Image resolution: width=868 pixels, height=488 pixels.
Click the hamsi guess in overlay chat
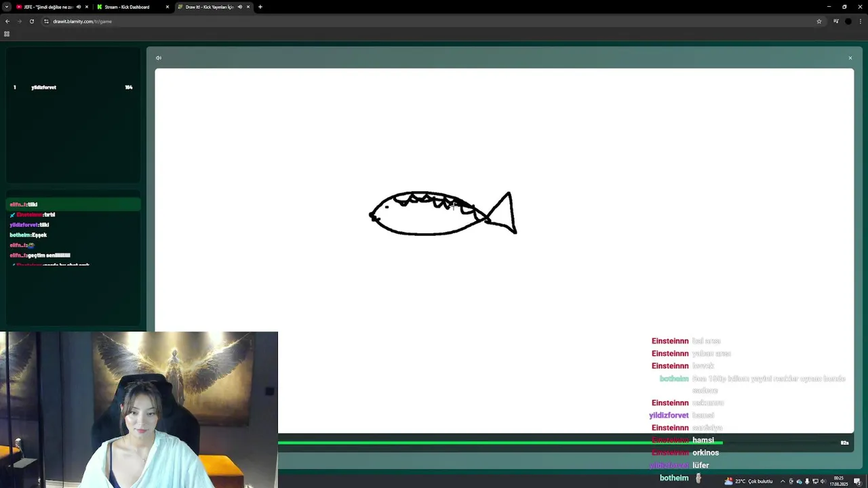pos(703,440)
